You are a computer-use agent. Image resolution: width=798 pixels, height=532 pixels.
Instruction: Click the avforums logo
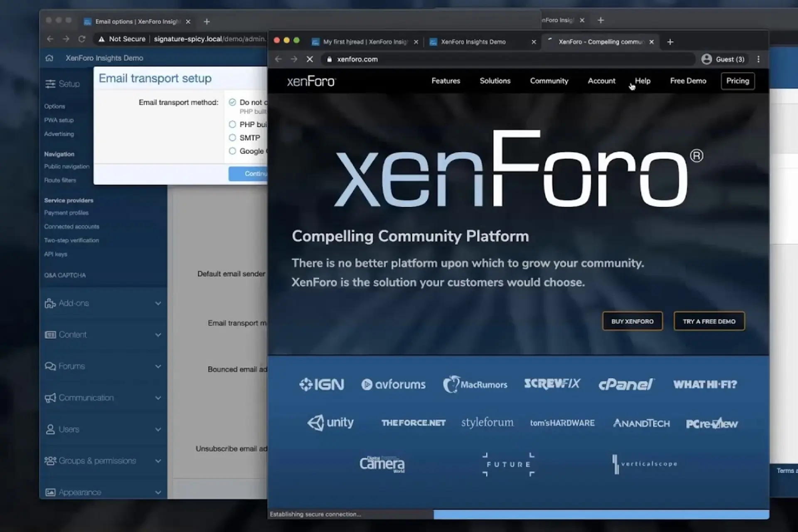point(393,384)
